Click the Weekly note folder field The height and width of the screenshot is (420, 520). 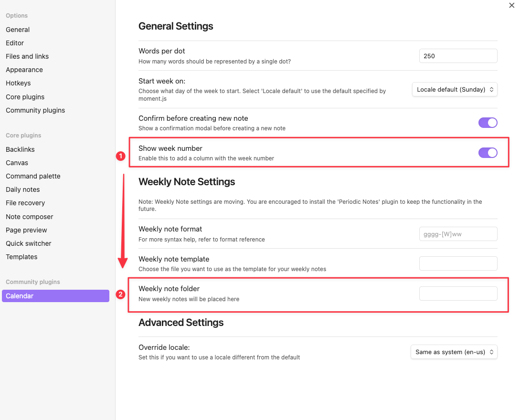tap(458, 294)
